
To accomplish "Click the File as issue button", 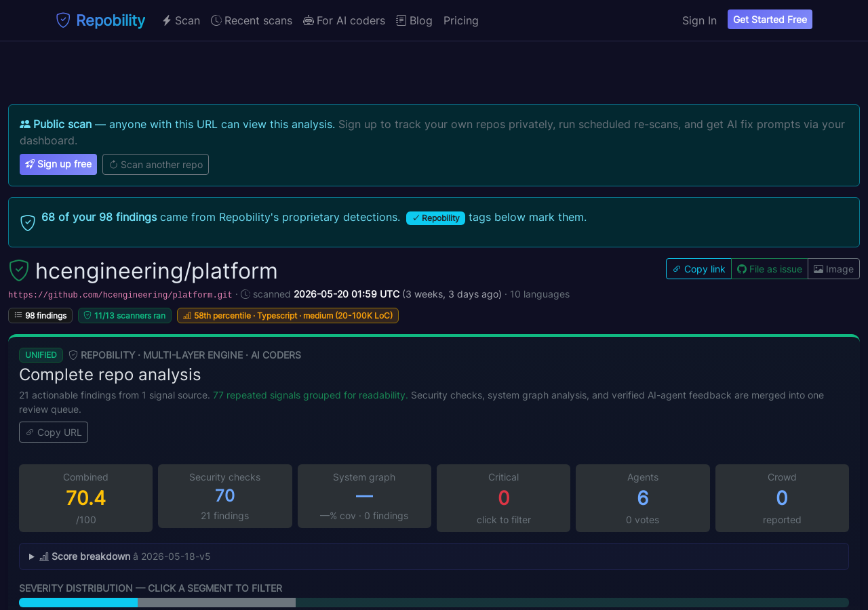I will (770, 268).
